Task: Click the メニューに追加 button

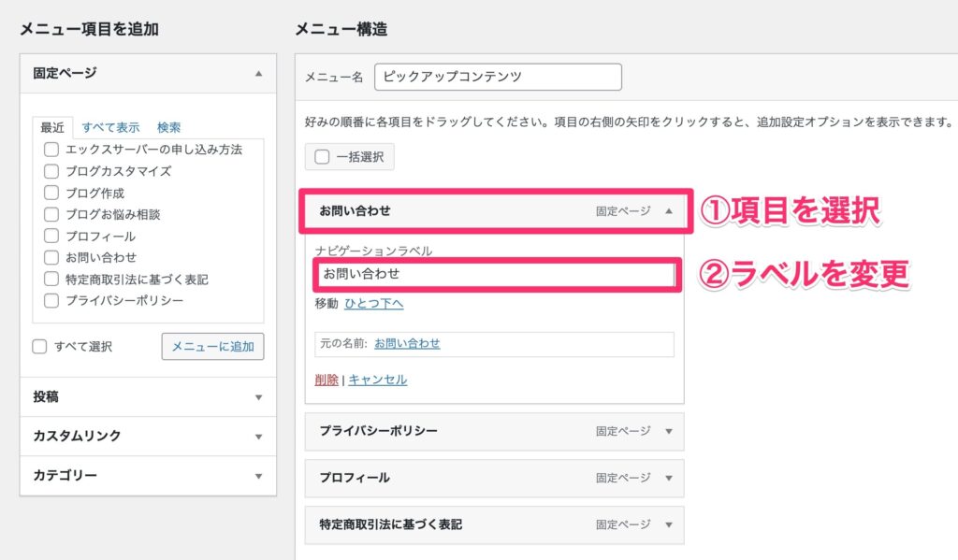Action: (x=212, y=346)
